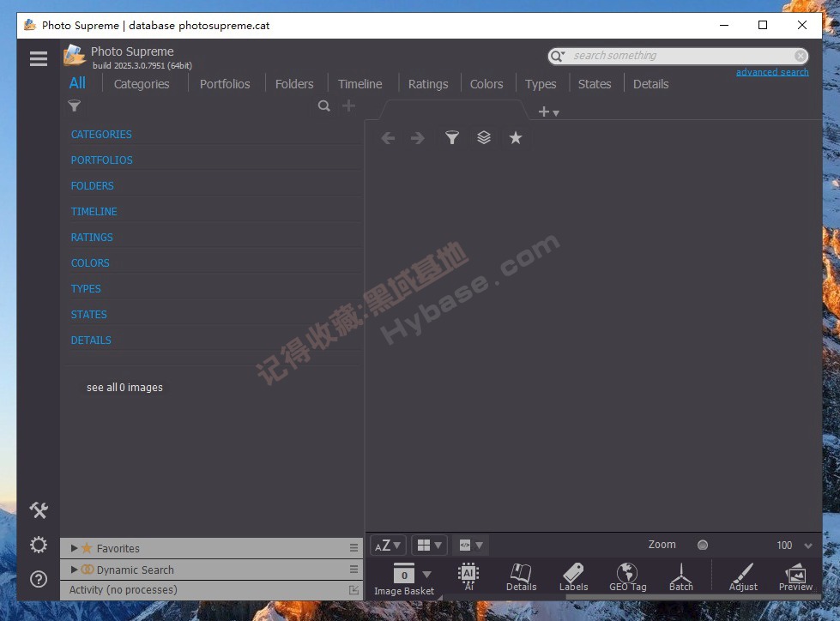Viewport: 840px width, 621px height.
Task: Click Activity (no processes) status
Action: click(124, 590)
